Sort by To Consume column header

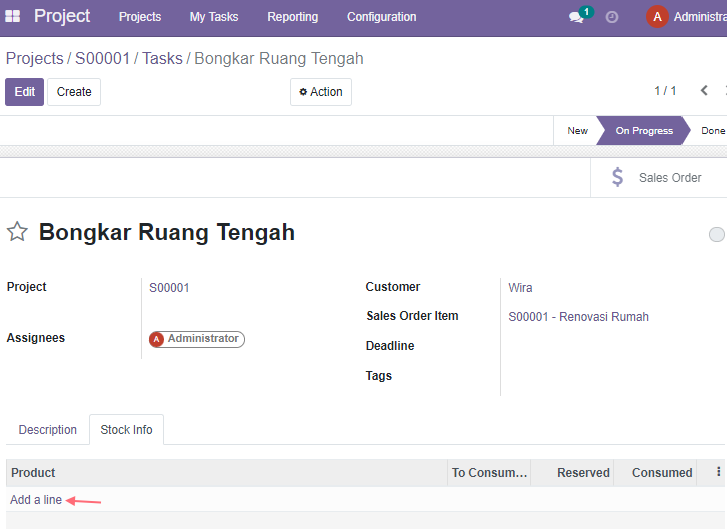pyautogui.click(x=489, y=472)
